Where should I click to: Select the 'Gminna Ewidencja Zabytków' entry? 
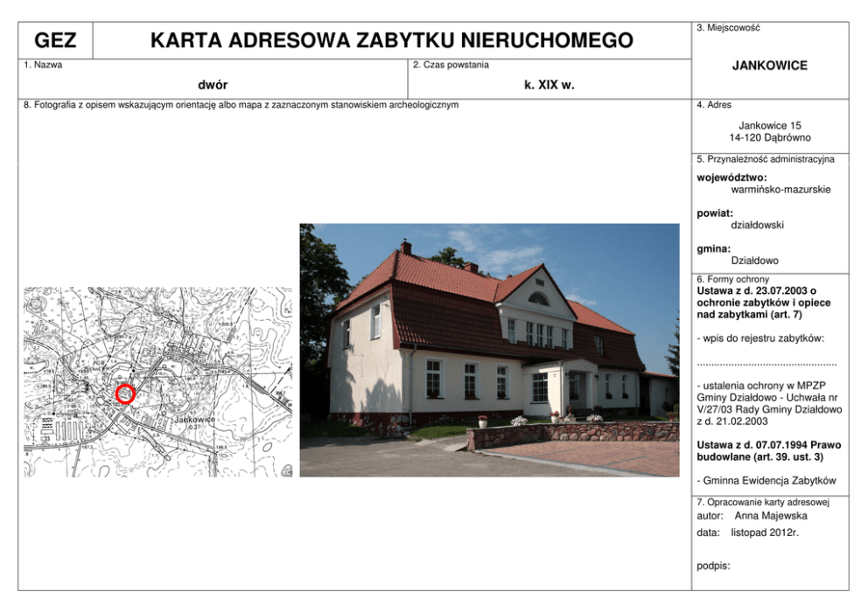pyautogui.click(x=766, y=480)
